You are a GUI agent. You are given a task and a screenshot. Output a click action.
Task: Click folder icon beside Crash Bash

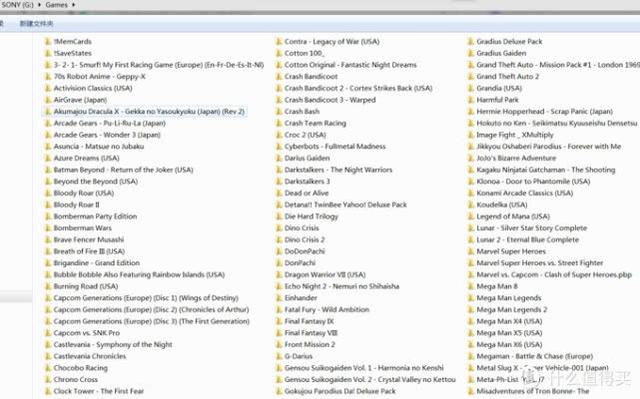coord(279,111)
